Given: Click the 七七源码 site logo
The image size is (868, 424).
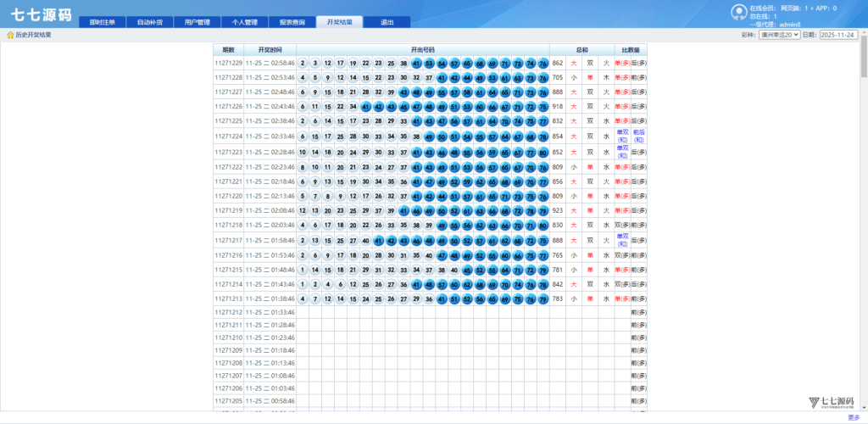Looking at the screenshot, I should pos(42,15).
